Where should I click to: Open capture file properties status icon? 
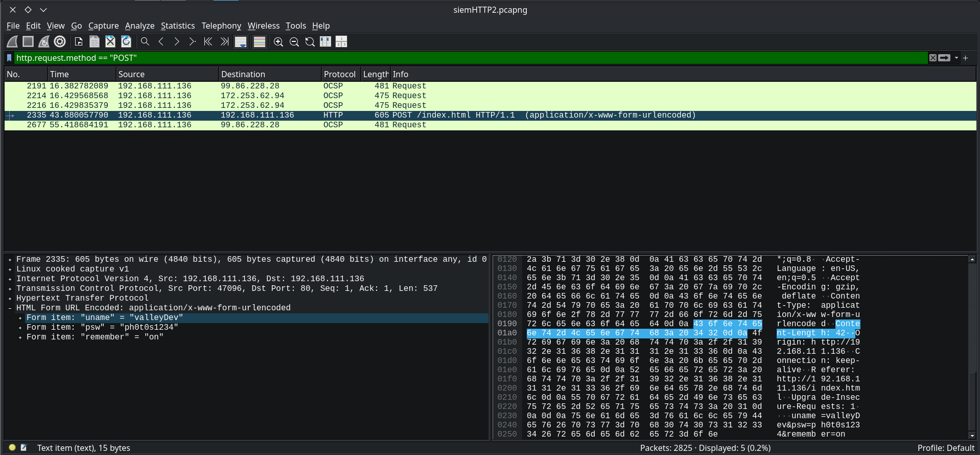click(24, 447)
